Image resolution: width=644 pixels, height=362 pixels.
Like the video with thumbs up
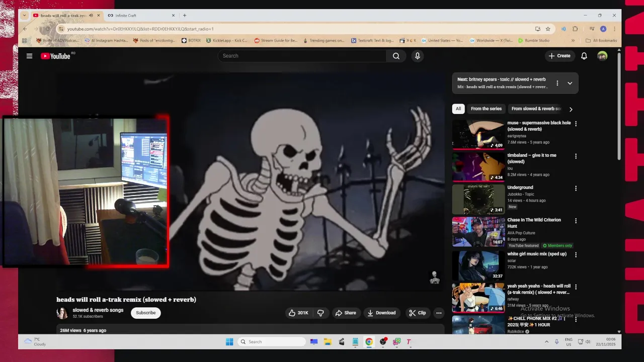(298, 313)
